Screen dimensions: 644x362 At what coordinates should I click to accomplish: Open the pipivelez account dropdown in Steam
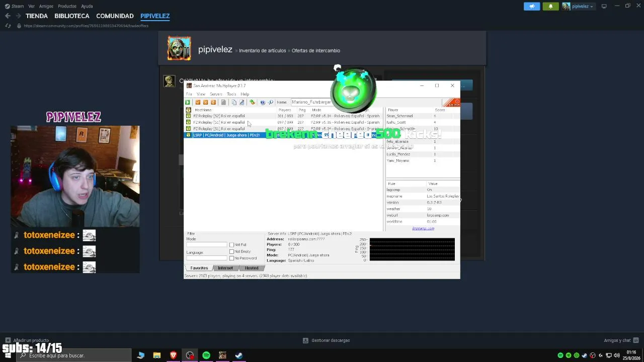(578, 6)
